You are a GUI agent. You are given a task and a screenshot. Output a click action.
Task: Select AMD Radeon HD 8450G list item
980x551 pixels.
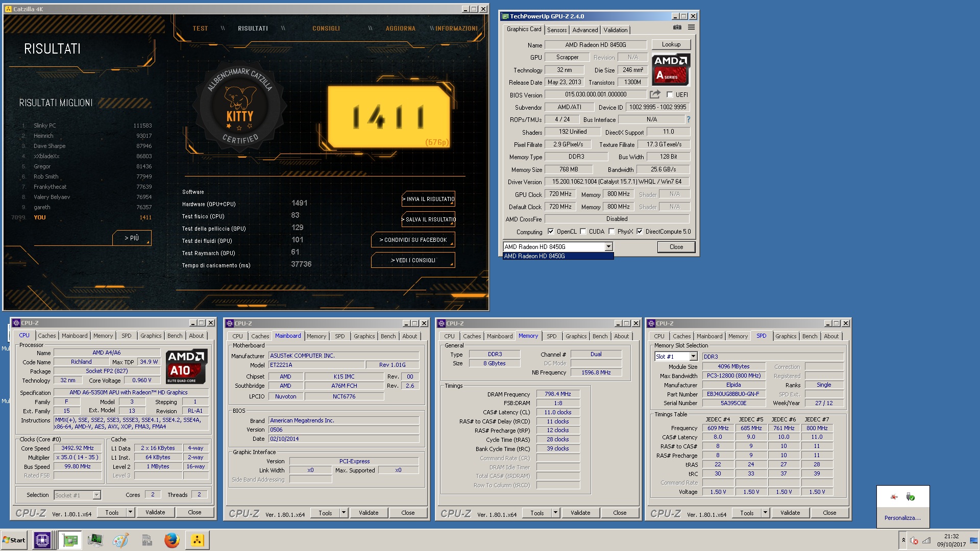(x=558, y=256)
